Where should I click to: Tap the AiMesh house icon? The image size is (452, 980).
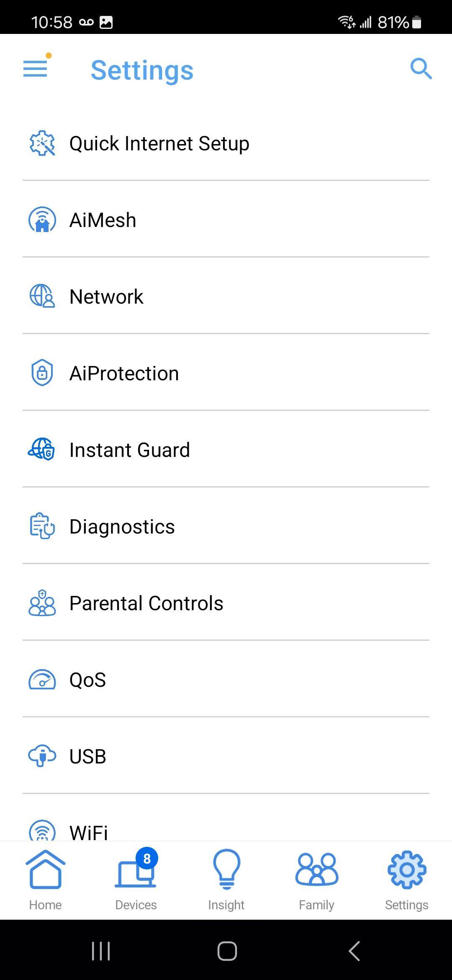click(x=42, y=220)
